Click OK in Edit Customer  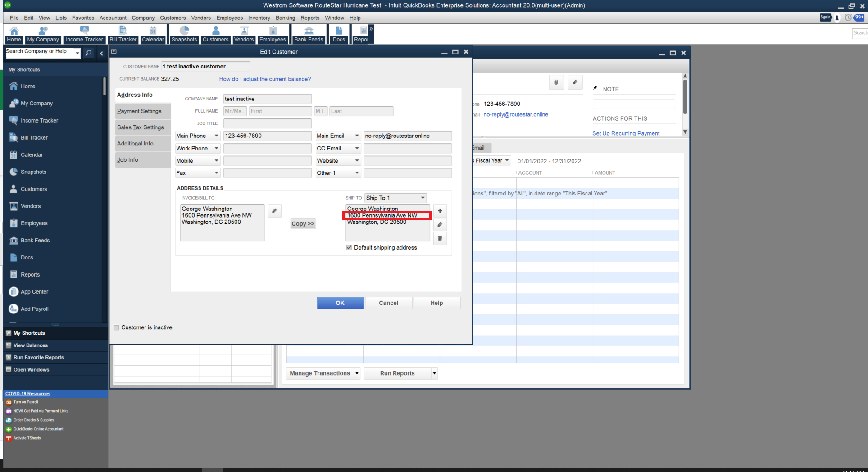[x=340, y=303]
